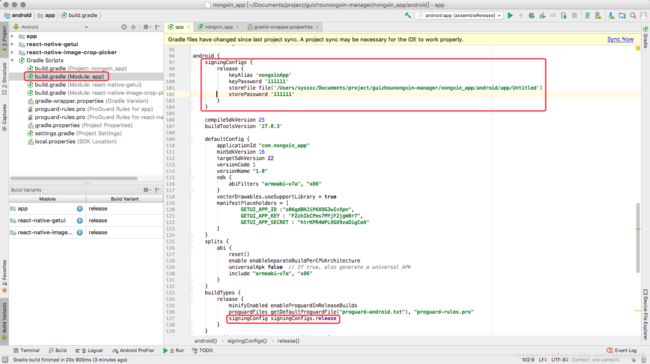Select proguard-rules.pro for app

tap(90, 109)
